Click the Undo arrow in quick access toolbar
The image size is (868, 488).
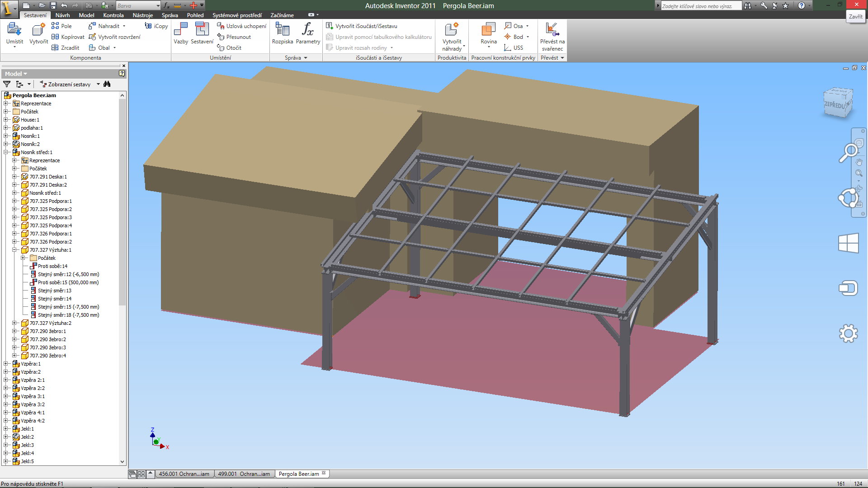pyautogui.click(x=64, y=5)
